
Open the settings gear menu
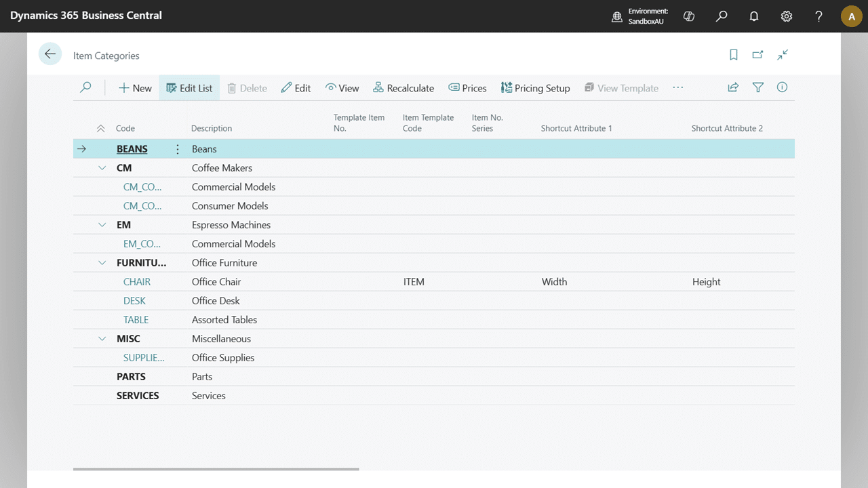coord(787,16)
